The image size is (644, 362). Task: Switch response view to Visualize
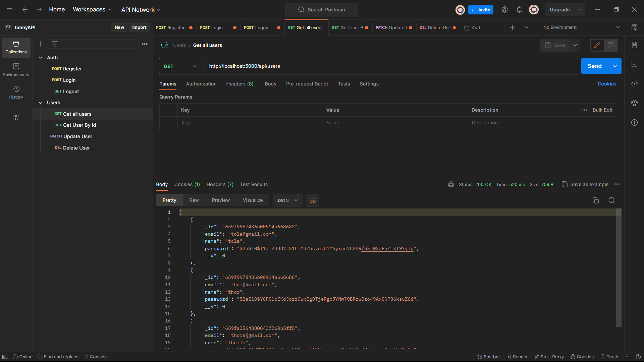253,200
